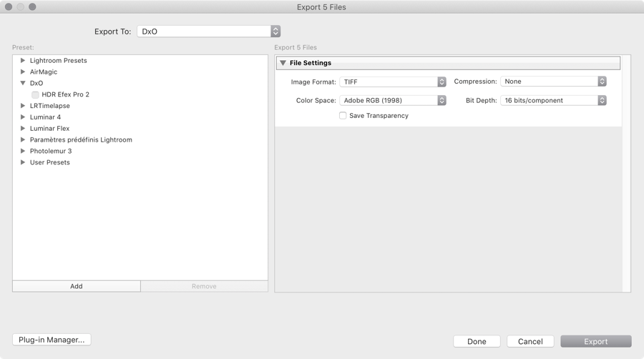Enable the Save Transparency checkbox
This screenshot has height=359, width=644.
pyautogui.click(x=343, y=116)
